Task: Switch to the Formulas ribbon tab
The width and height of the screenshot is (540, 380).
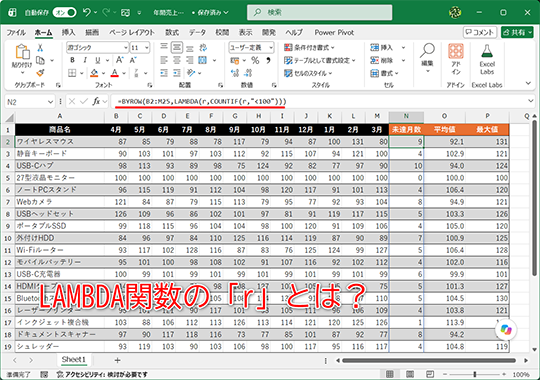Action: 172,32
